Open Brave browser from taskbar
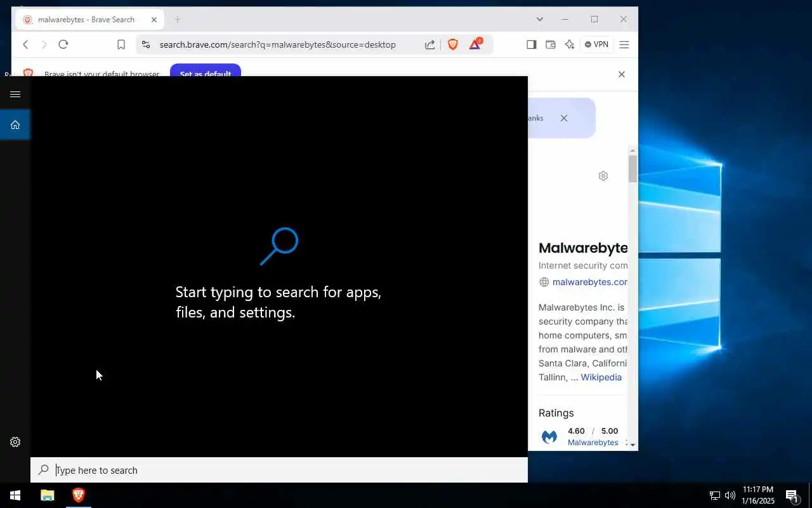 point(79,495)
